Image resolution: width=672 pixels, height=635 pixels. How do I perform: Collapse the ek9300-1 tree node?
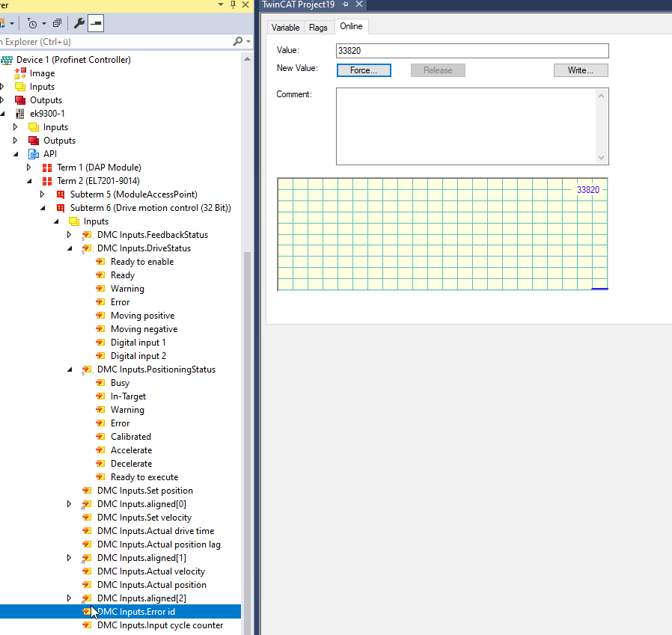point(2,114)
